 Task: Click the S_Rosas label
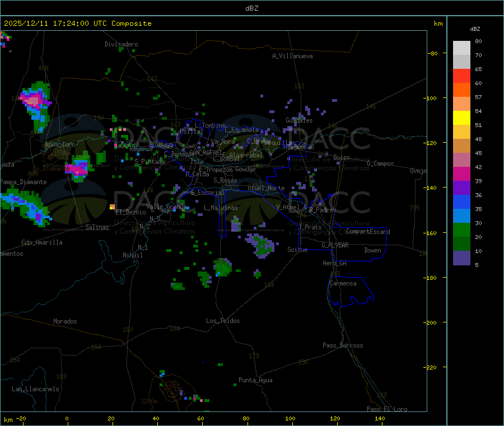click(225, 180)
